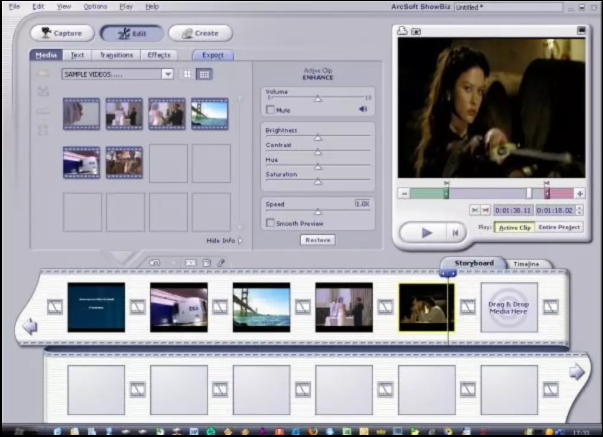Image resolution: width=603 pixels, height=437 pixels.
Task: Tick the Smooth Preview checkbox
Action: click(270, 223)
